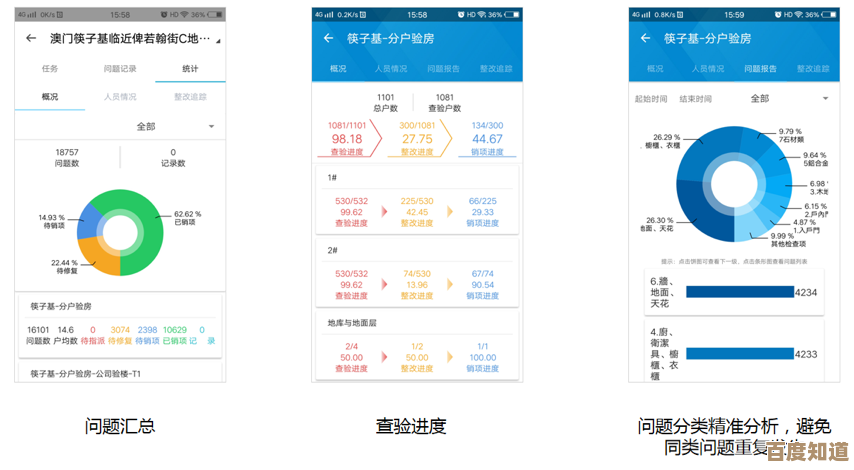Click red arrow in 地库与地面层 row
This screenshot has width=854, height=470.
pos(384,358)
